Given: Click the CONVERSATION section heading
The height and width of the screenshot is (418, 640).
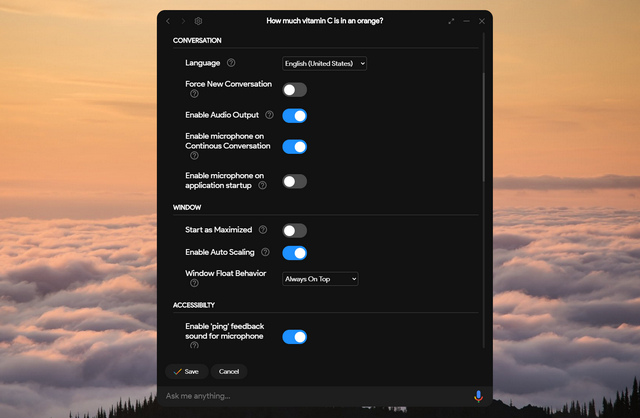Looking at the screenshot, I should pos(197,40).
